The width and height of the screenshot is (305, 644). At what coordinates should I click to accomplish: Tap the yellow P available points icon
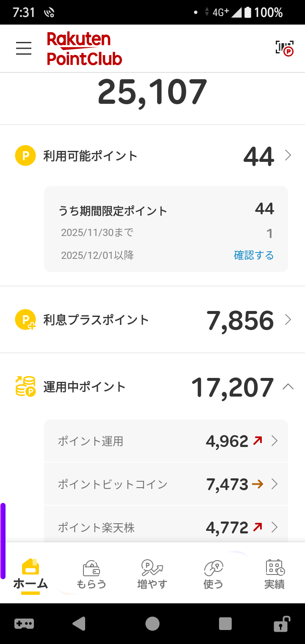[25, 155]
